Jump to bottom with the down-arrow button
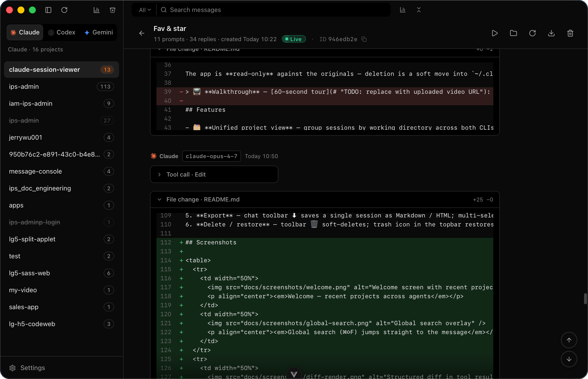This screenshot has height=379, width=588. [569, 359]
